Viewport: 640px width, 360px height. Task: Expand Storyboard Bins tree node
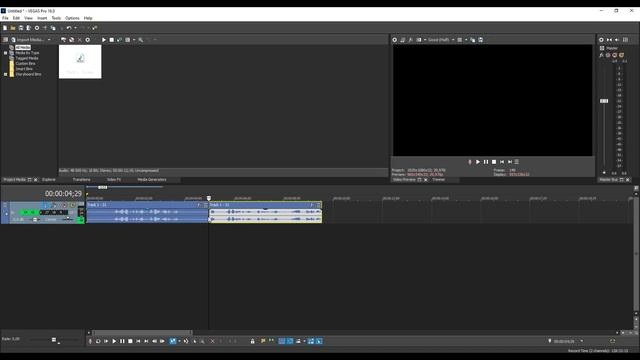click(x=5, y=75)
